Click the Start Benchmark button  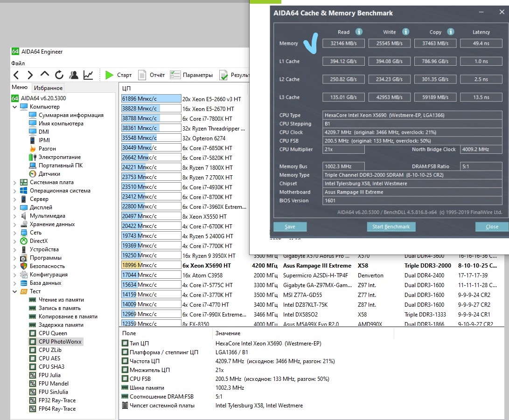coord(391,227)
